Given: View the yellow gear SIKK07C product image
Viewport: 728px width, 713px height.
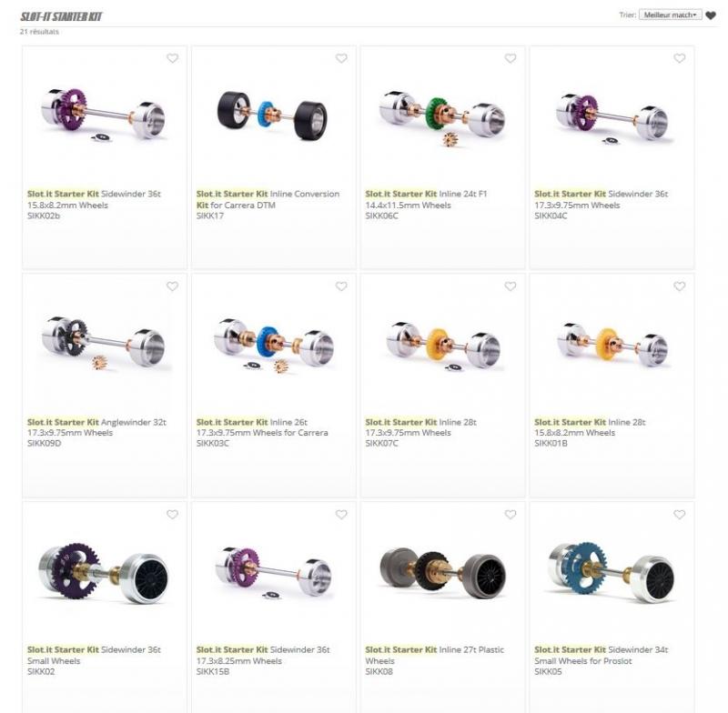Looking at the screenshot, I should tap(443, 346).
